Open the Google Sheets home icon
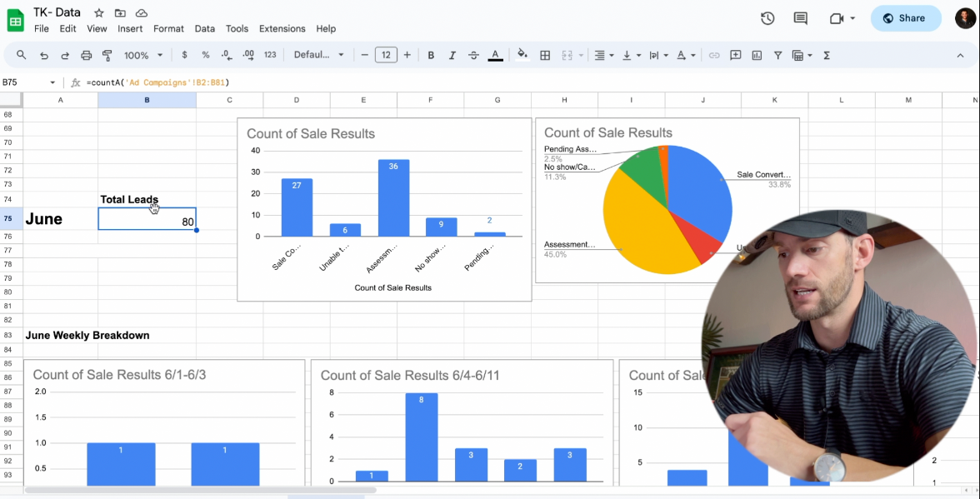This screenshot has height=499, width=980. tap(16, 21)
